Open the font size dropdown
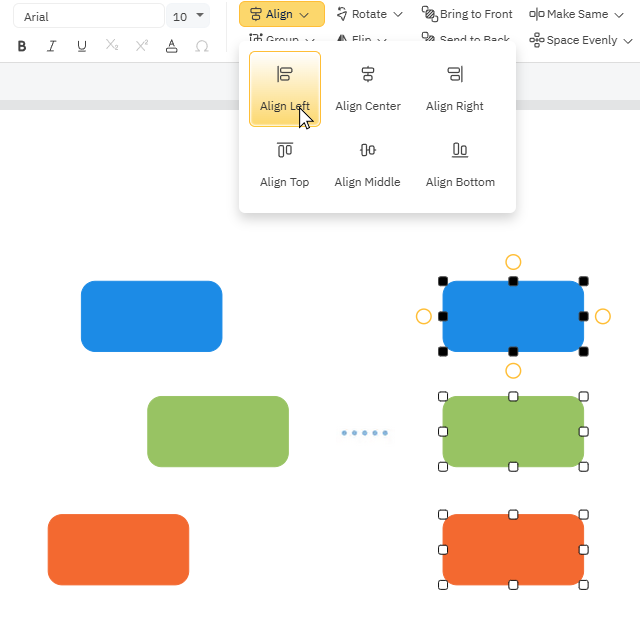This screenshot has height=629, width=640. click(188, 16)
